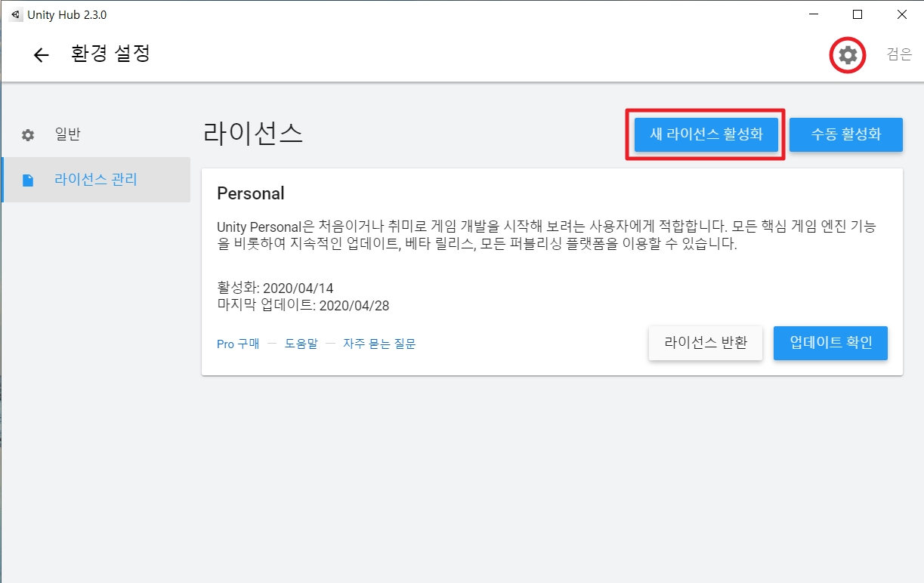Open the 도움말 link
The width and height of the screenshot is (924, 583).
click(x=301, y=344)
